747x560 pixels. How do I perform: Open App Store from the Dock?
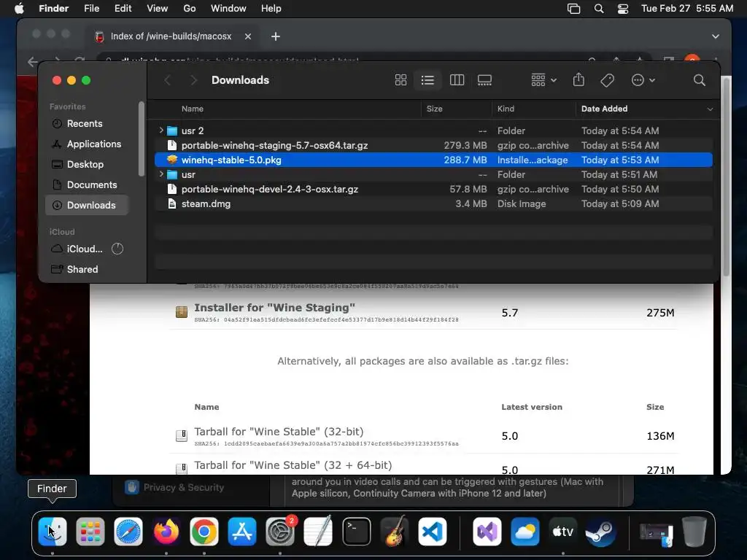tap(242, 532)
